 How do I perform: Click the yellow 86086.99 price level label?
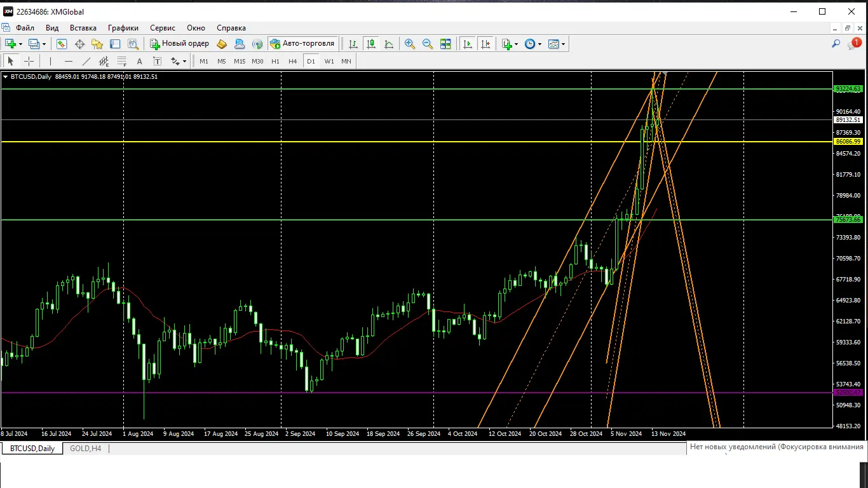[x=848, y=142]
